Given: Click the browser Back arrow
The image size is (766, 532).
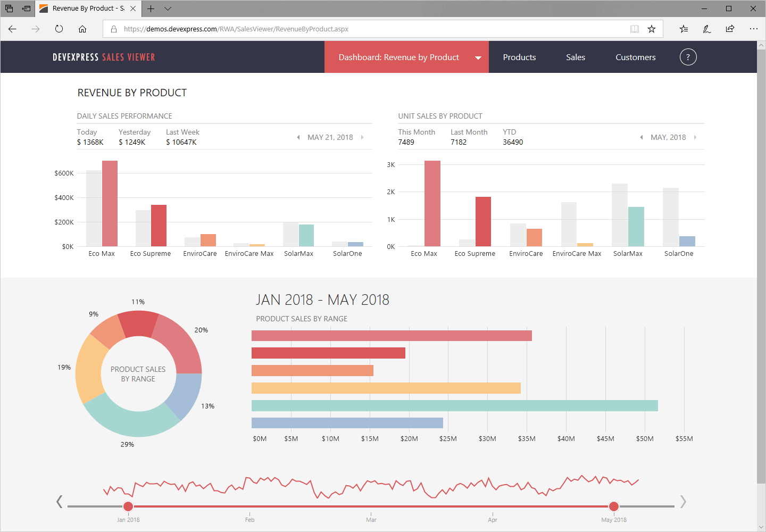Looking at the screenshot, I should (x=12, y=29).
